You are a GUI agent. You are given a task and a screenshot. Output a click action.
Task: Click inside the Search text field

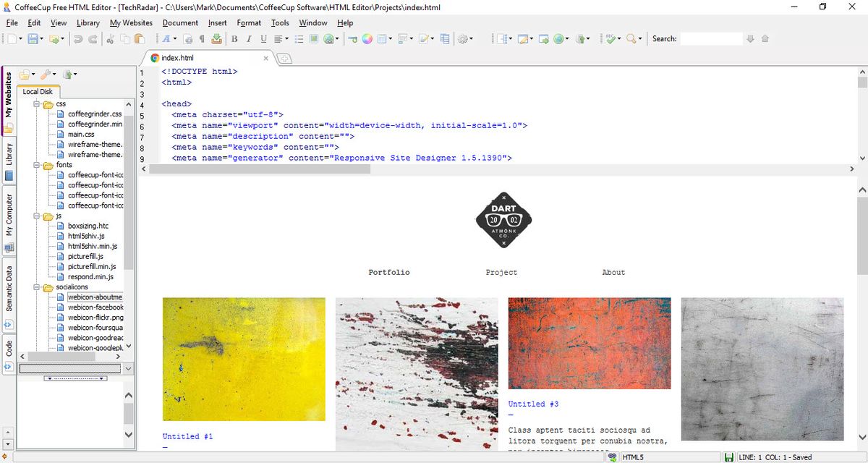pyautogui.click(x=711, y=38)
